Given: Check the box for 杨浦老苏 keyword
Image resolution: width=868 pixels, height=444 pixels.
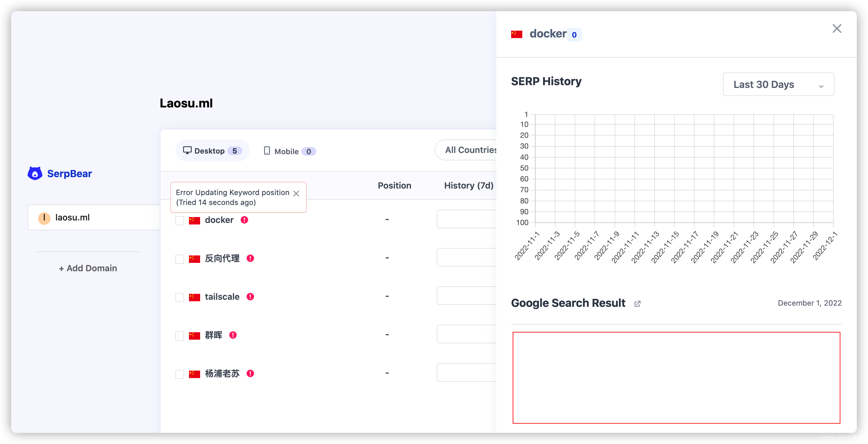Looking at the screenshot, I should (180, 374).
